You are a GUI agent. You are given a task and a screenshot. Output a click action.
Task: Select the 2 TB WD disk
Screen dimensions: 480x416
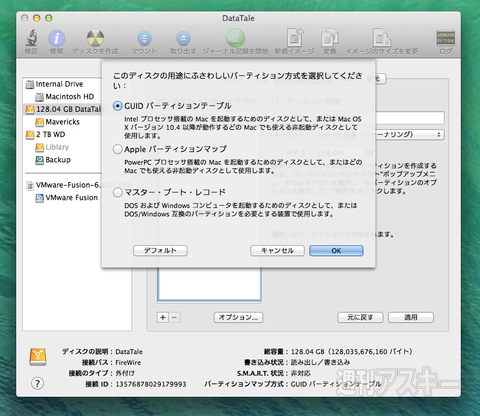click(x=46, y=135)
